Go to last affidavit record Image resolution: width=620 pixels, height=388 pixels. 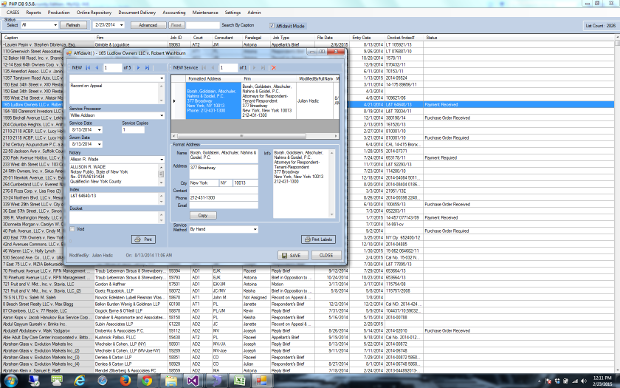pyautogui.click(x=147, y=68)
